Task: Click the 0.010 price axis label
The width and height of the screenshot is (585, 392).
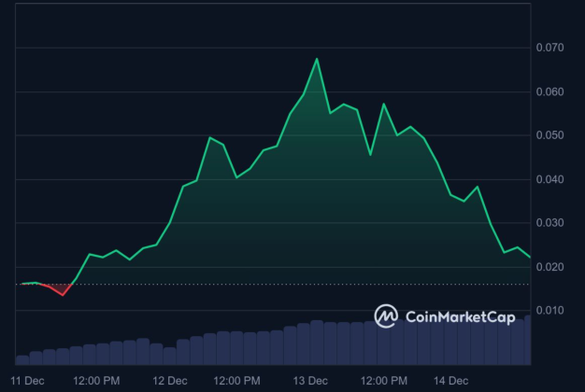Action: [x=549, y=311]
